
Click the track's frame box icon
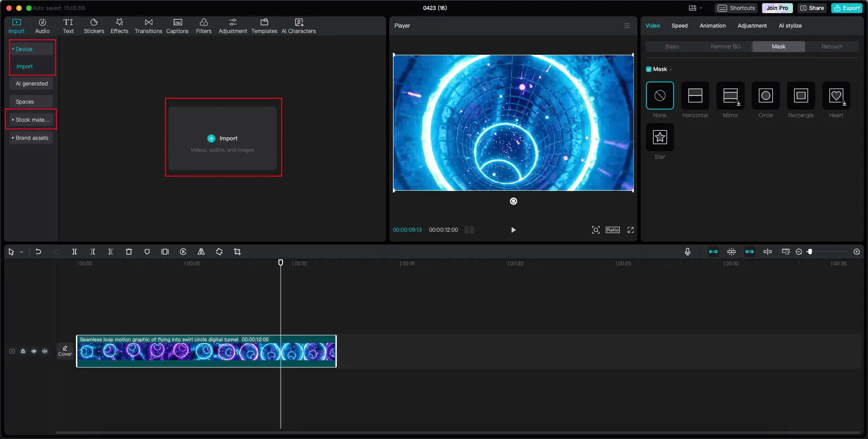click(12, 351)
